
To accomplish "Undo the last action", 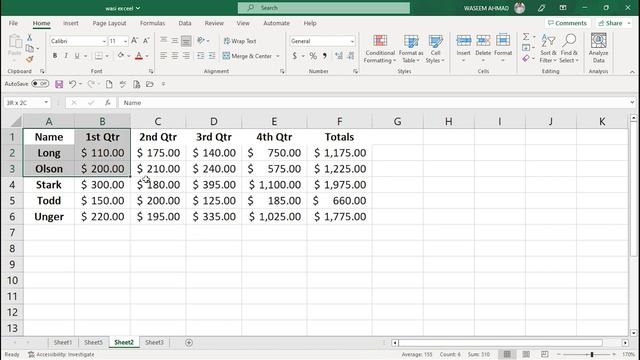I will [x=72, y=84].
